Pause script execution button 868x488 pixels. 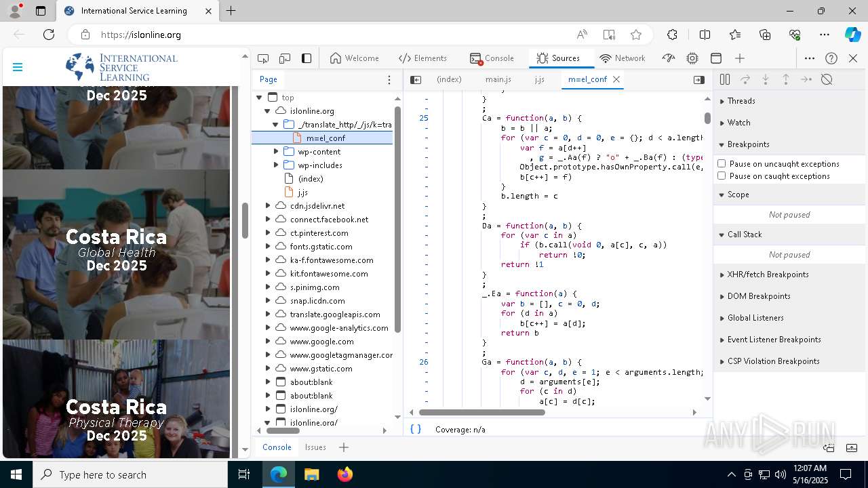point(725,79)
